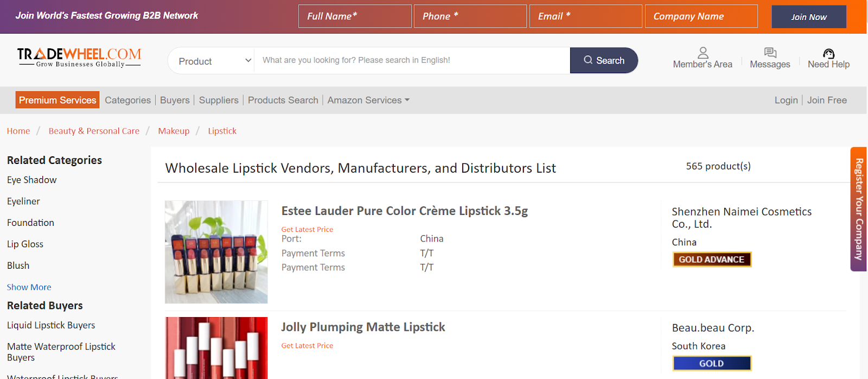Open Premium Services in the navigation bar
868x379 pixels.
58,100
